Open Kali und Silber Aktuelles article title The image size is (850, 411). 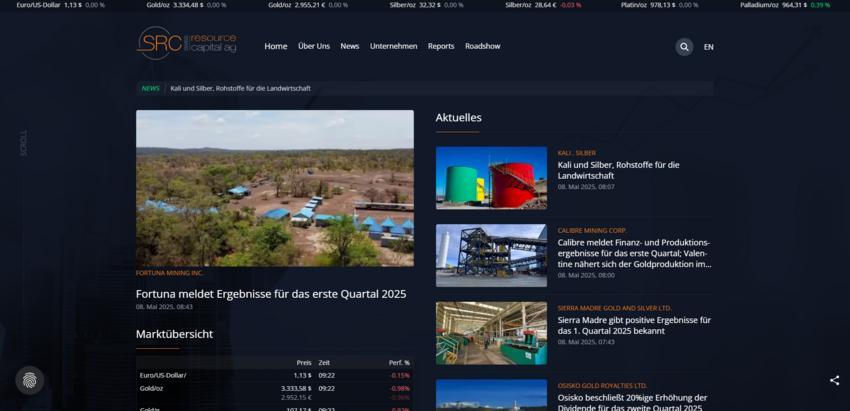pyautogui.click(x=619, y=170)
